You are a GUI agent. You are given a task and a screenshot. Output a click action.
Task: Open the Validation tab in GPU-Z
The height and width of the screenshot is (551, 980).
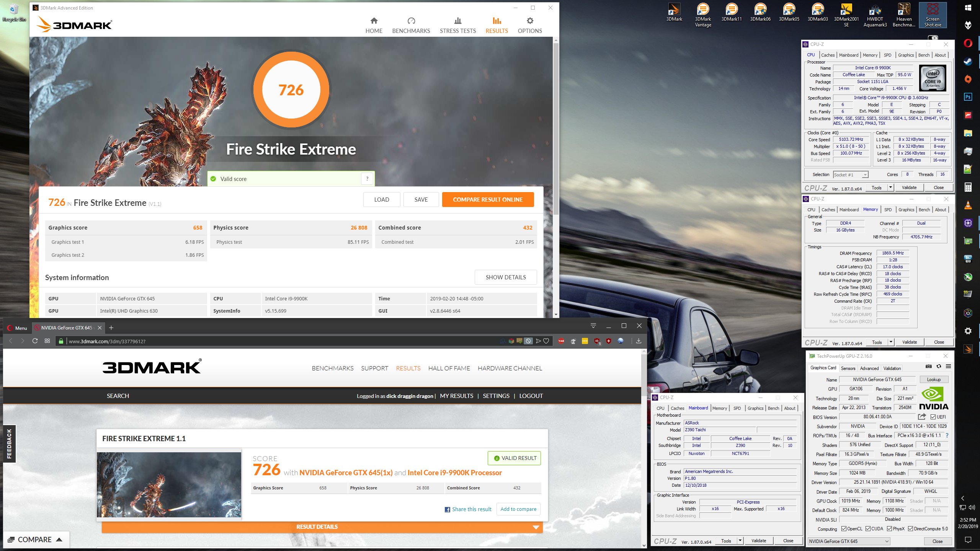[x=892, y=368]
